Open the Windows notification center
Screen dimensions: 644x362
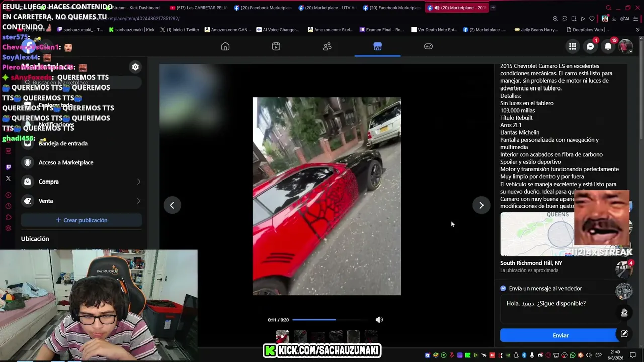point(633,355)
